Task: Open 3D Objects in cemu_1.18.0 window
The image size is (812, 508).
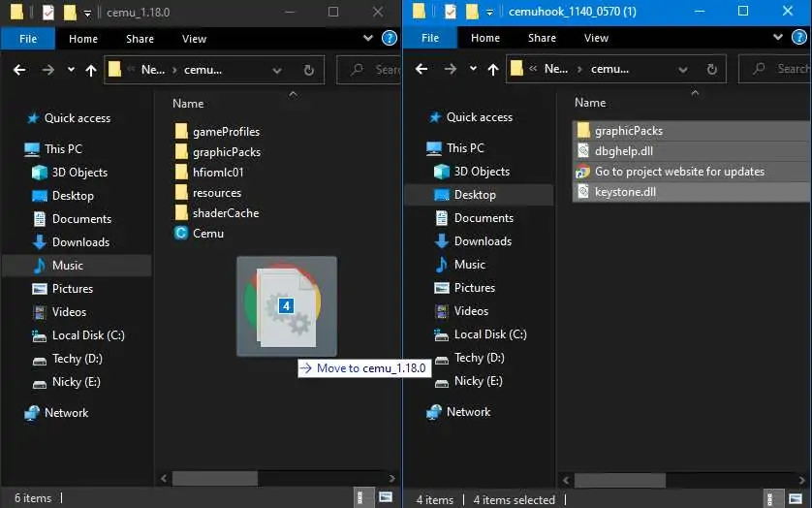Action: tap(71, 173)
